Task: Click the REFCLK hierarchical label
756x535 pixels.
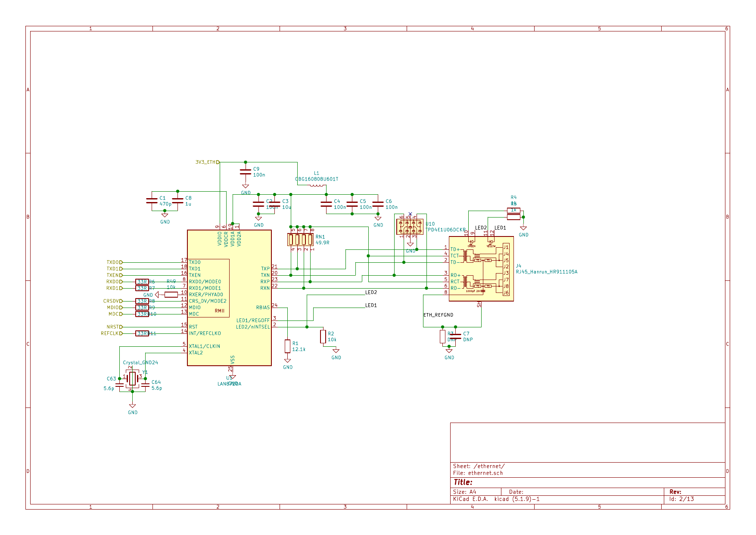Action: (x=111, y=333)
